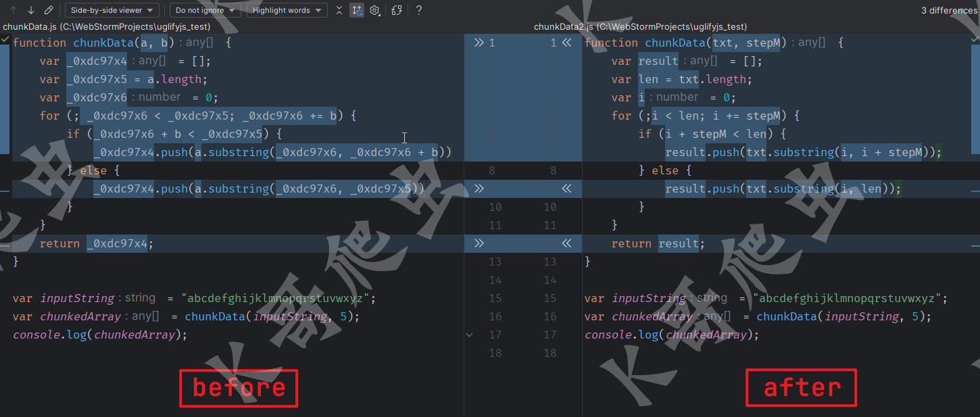Viewport: 980px width, 417px height.
Task: Click console.log(chunkedArray) in right pane
Action: [672, 335]
